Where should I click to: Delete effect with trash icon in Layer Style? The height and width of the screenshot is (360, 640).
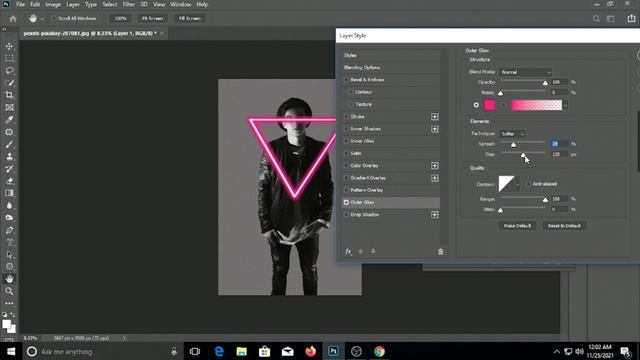(x=440, y=251)
